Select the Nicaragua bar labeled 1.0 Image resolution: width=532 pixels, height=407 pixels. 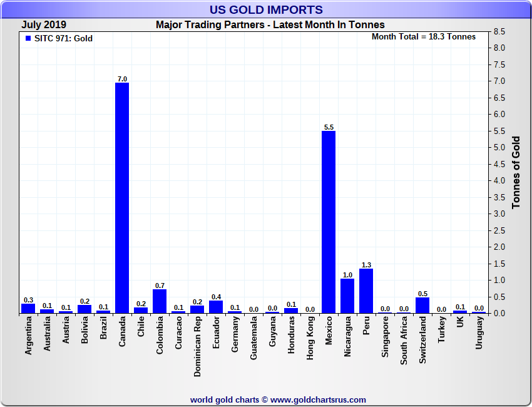coord(347,296)
